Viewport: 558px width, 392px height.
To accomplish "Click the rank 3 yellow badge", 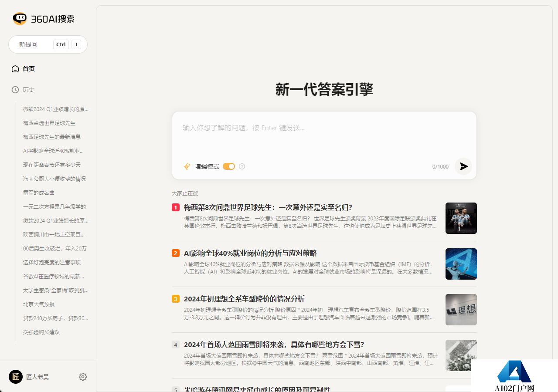I will (x=176, y=299).
